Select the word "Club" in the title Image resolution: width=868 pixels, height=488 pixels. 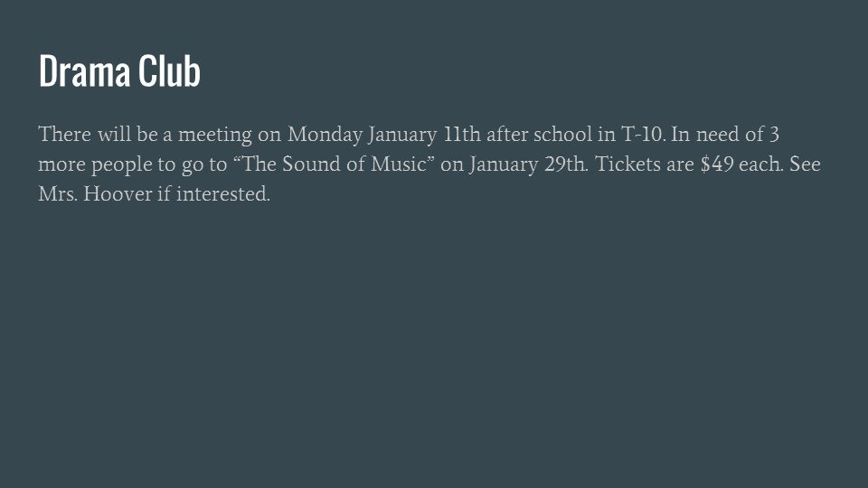tap(169, 70)
